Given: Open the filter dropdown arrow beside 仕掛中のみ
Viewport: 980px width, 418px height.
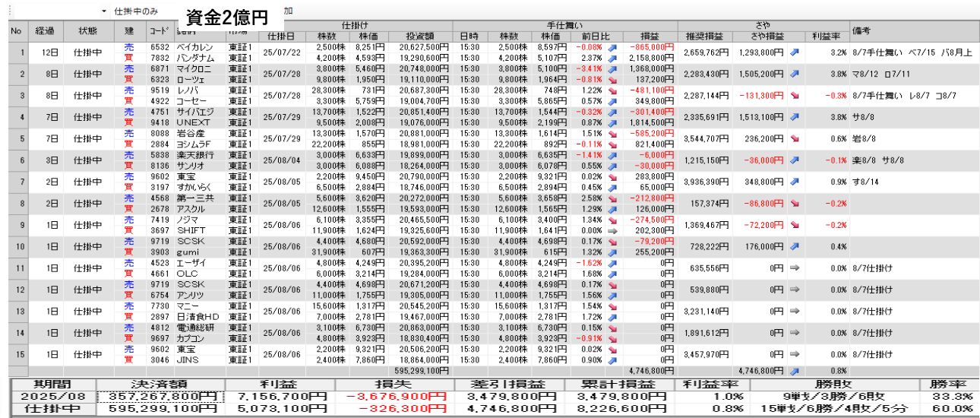Looking at the screenshot, I should (x=104, y=12).
